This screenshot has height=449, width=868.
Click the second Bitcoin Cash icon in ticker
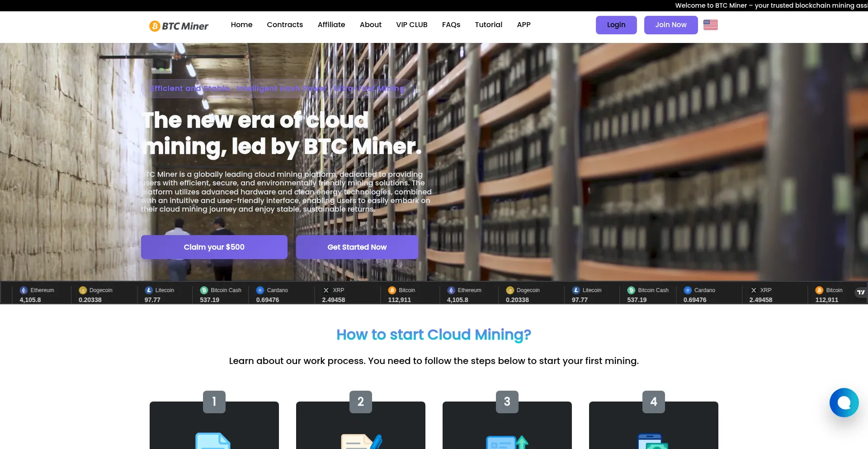631,290
